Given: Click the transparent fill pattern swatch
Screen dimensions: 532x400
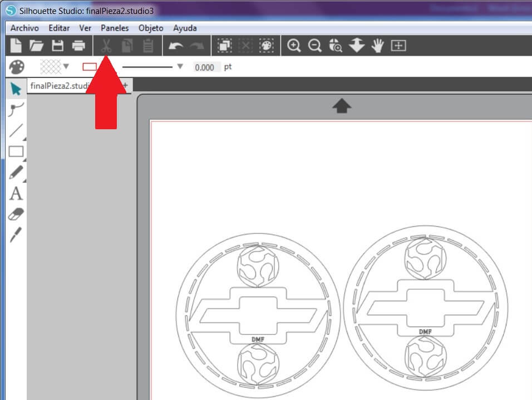Looking at the screenshot, I should pyautogui.click(x=51, y=67).
